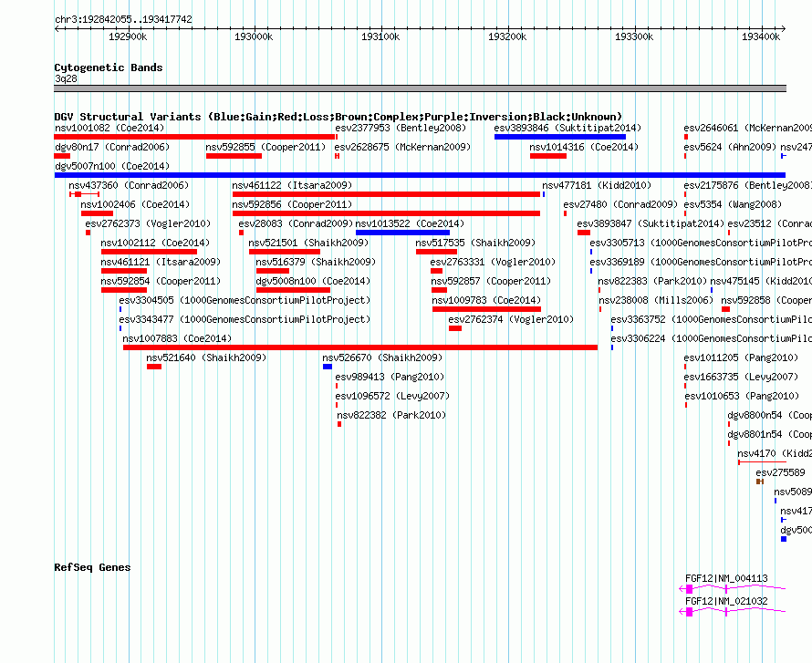Screen dimensions: 812x663
Task: Open esv3893846 (Suktitipat2014) variant label
Action: 567,128
